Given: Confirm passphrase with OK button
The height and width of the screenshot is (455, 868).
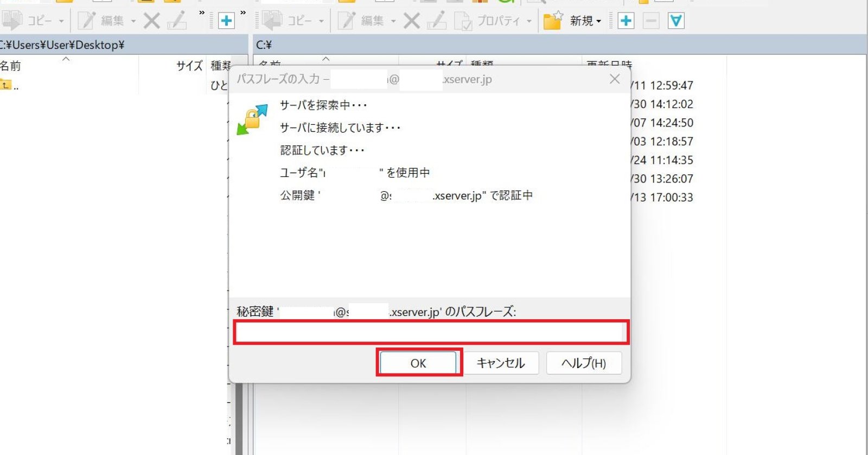Looking at the screenshot, I should click(x=418, y=363).
